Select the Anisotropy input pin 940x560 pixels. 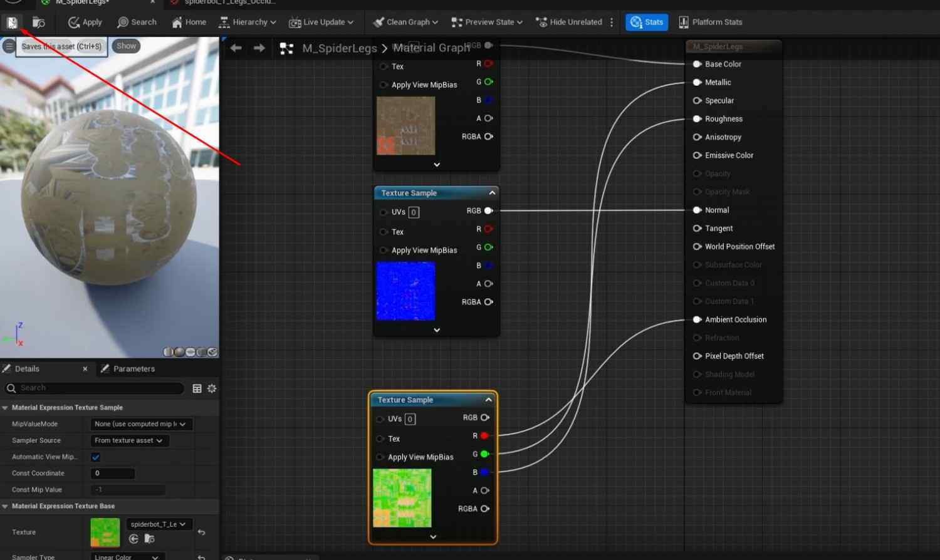coord(697,137)
